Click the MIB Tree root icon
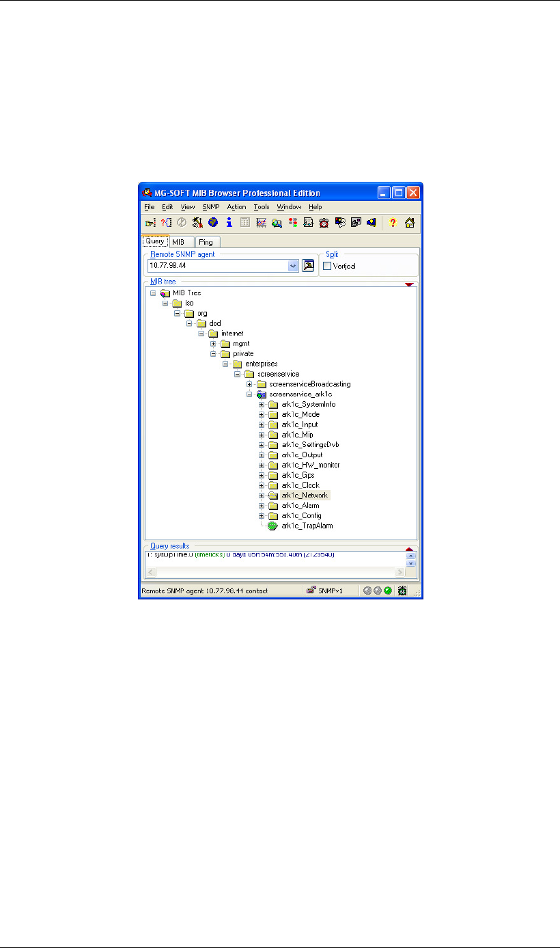560x948 pixels. (x=165, y=293)
